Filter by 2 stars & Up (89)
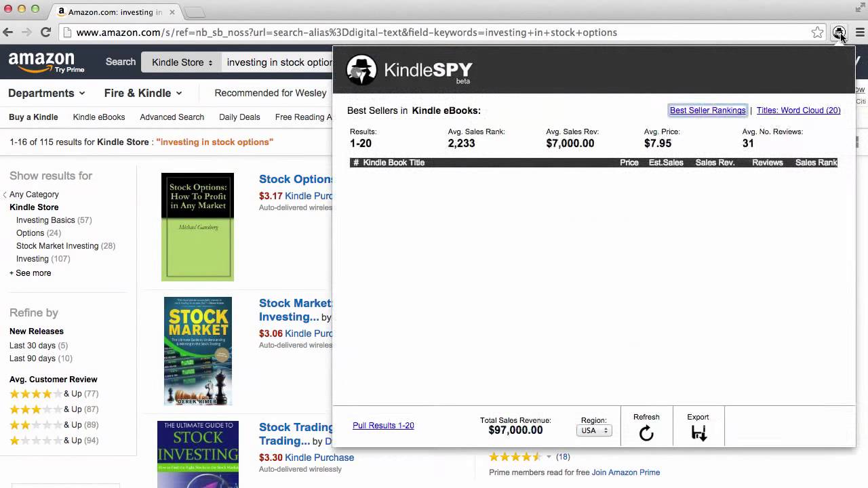 click(x=54, y=425)
